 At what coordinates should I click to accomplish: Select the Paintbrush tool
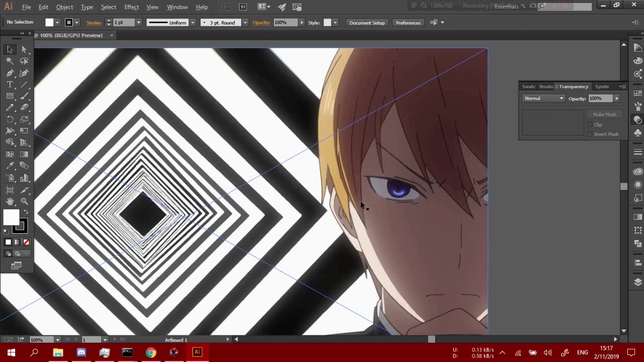(x=24, y=96)
